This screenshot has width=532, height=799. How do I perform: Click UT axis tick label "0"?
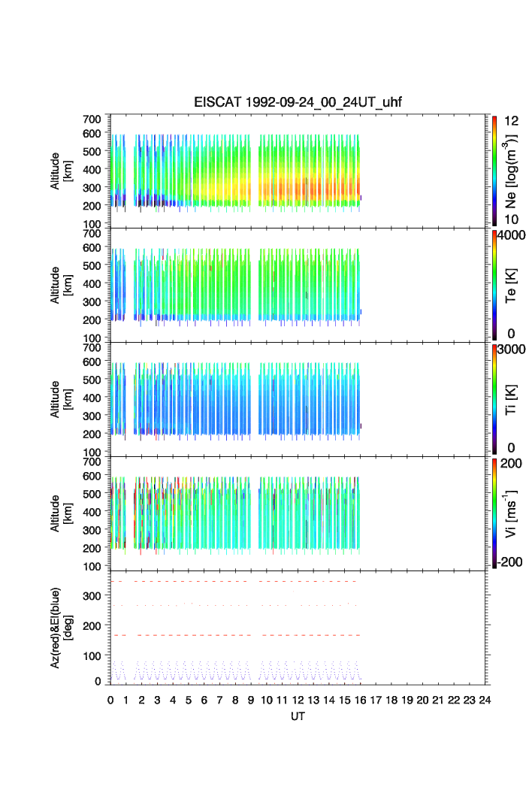(x=110, y=700)
